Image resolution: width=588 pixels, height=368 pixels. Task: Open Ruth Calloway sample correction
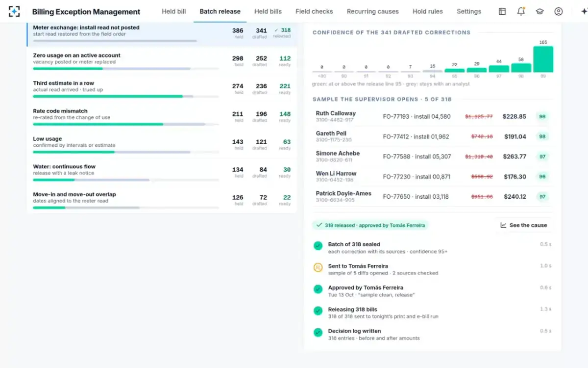(x=433, y=116)
